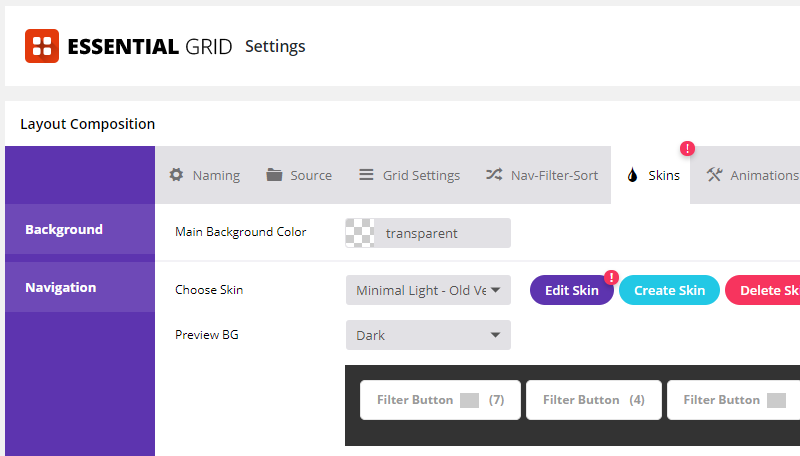Open the transparent checkerboard color swatch
Viewport: 800px width, 456px height.
pyautogui.click(x=360, y=233)
